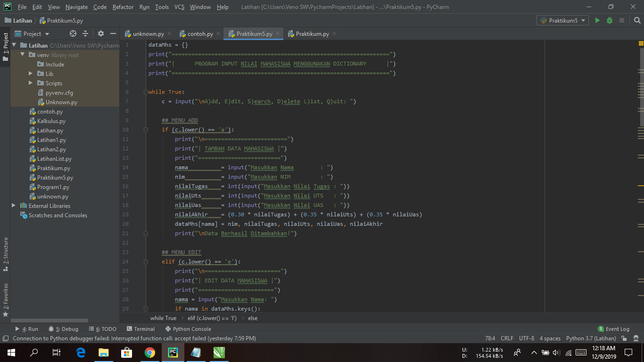Open Chrome from the taskbar

(150, 352)
